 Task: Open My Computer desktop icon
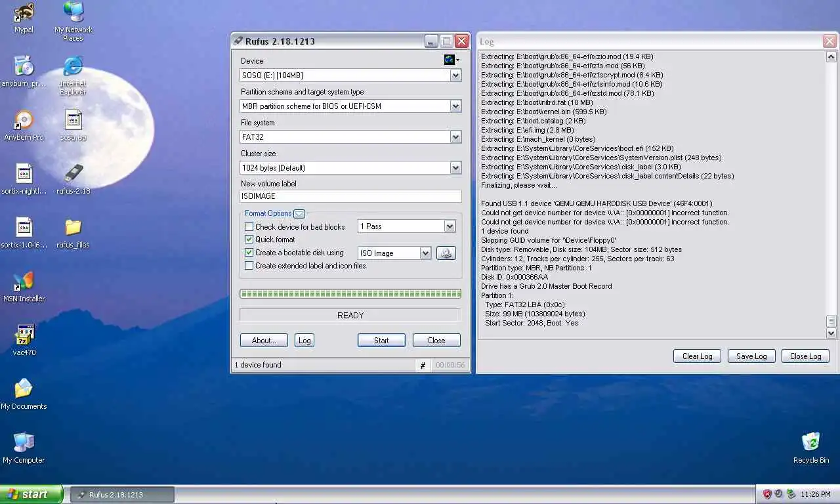[x=24, y=448]
